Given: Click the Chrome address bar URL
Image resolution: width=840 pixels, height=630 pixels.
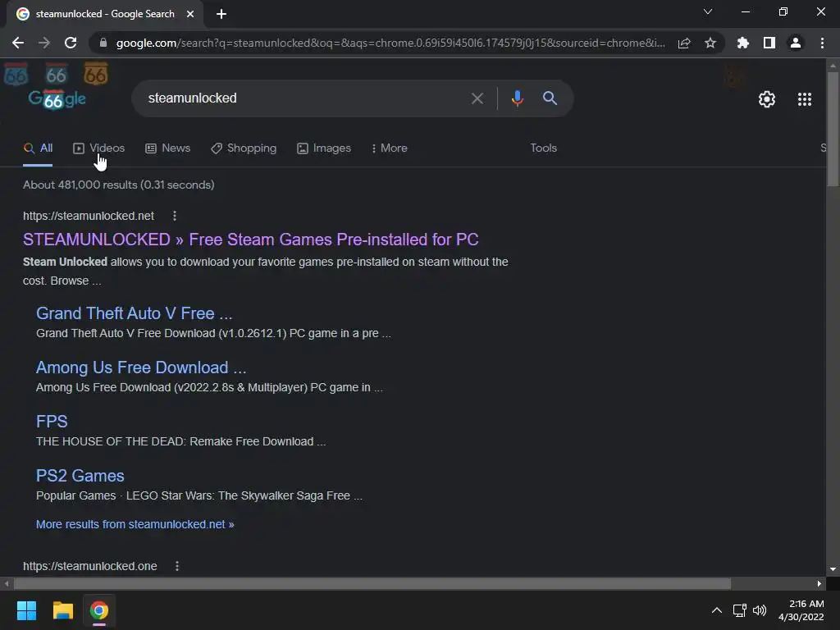Looking at the screenshot, I should point(390,43).
